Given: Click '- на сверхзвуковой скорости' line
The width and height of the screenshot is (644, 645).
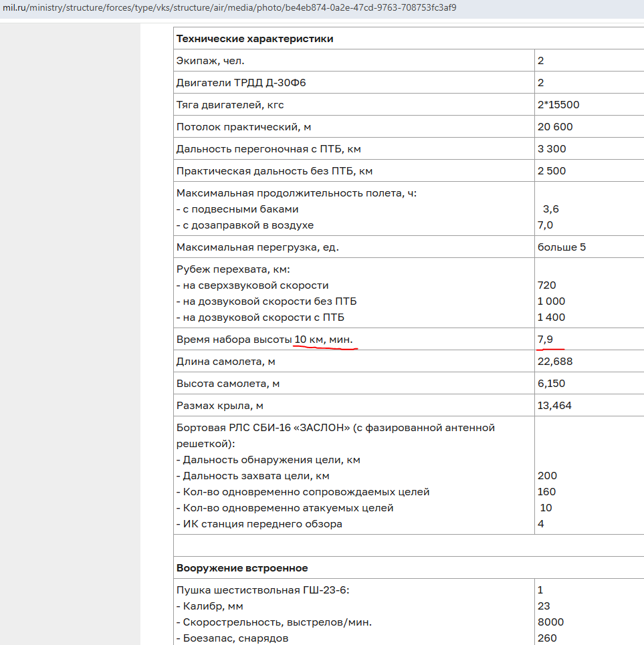Looking at the screenshot, I should (253, 285).
